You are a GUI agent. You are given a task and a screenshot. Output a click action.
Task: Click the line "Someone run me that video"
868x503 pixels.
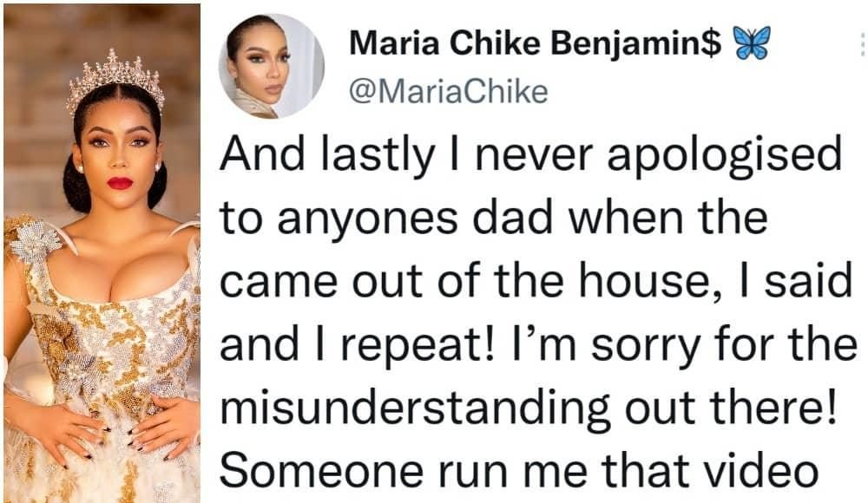click(518, 468)
